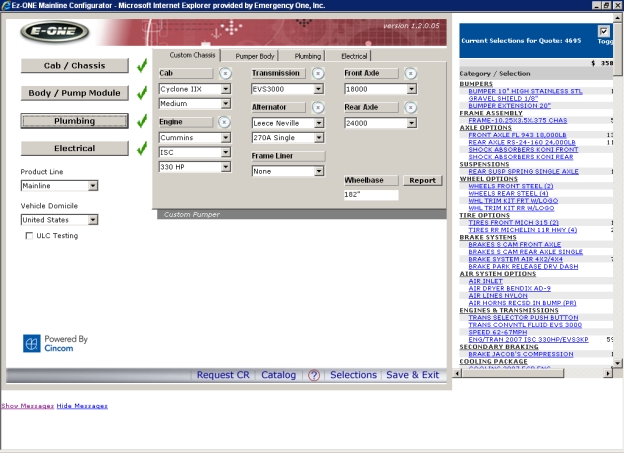
Task: Open the Leece Neville alternator dropdown
Action: (x=319, y=123)
